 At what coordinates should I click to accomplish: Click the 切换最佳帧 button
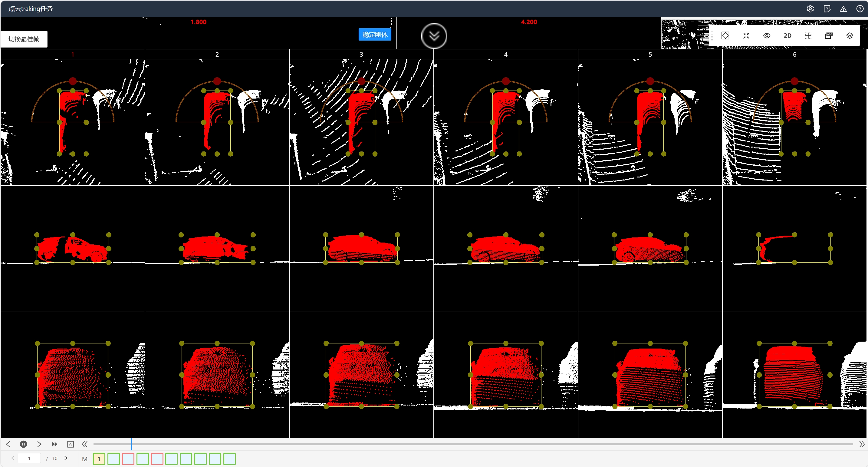coord(24,39)
